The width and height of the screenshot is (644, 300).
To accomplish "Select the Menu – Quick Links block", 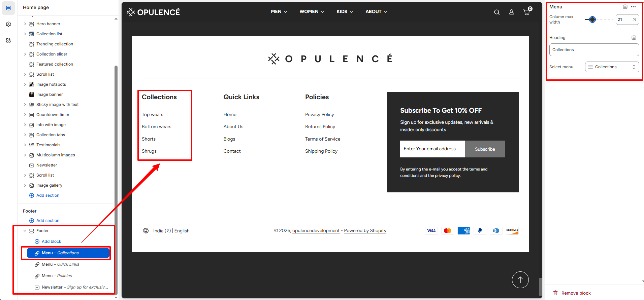I will tap(68, 264).
